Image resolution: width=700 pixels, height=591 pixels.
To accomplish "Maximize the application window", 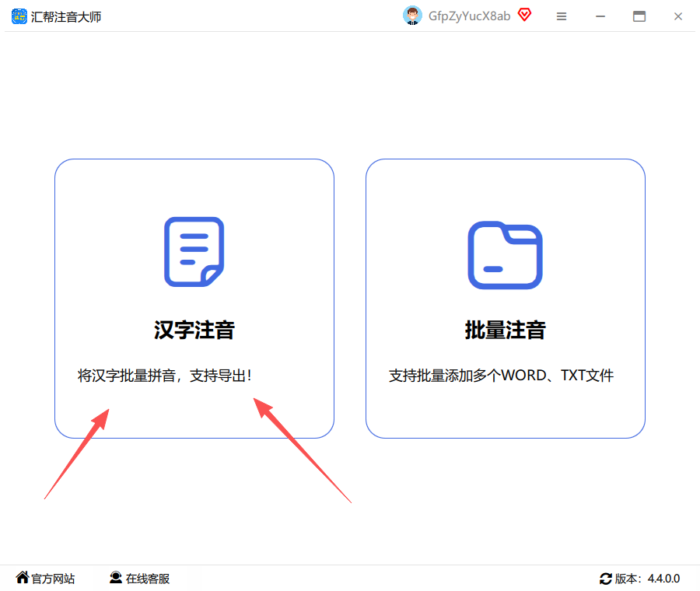I will (639, 16).
